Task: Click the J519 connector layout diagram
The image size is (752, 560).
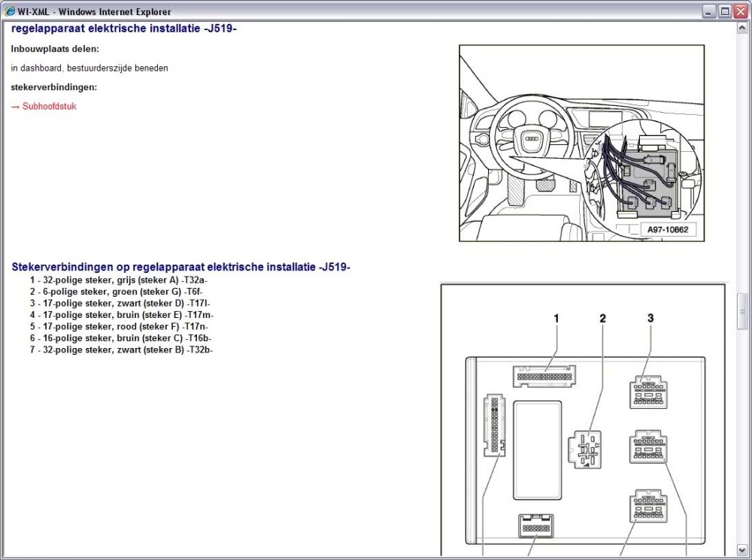Action: (x=583, y=420)
